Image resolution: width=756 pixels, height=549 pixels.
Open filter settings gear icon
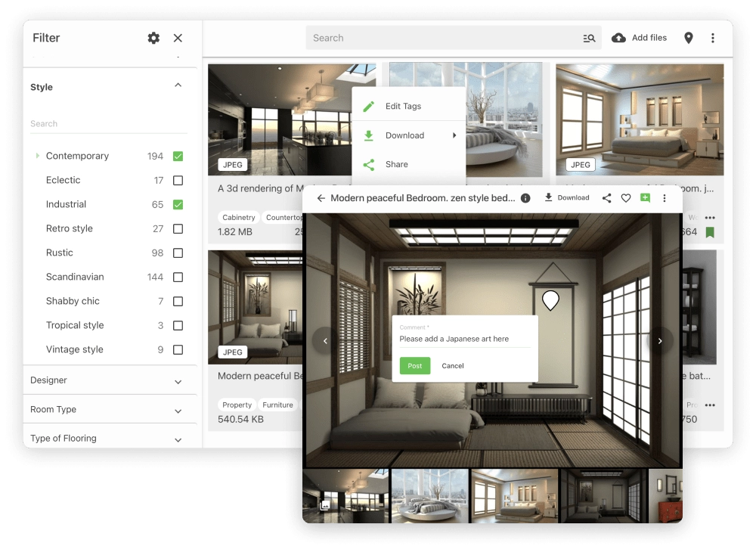click(x=153, y=38)
